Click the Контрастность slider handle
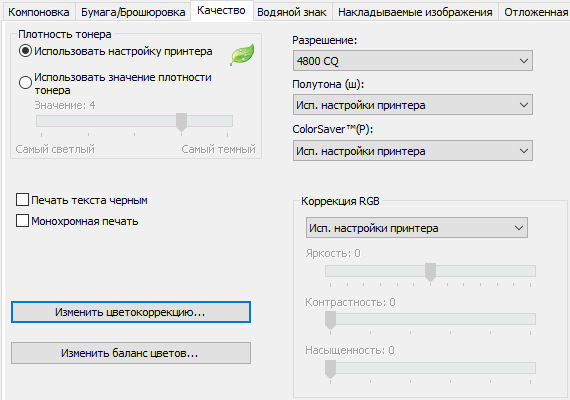Image resolution: width=570 pixels, height=400 pixels. [330, 320]
